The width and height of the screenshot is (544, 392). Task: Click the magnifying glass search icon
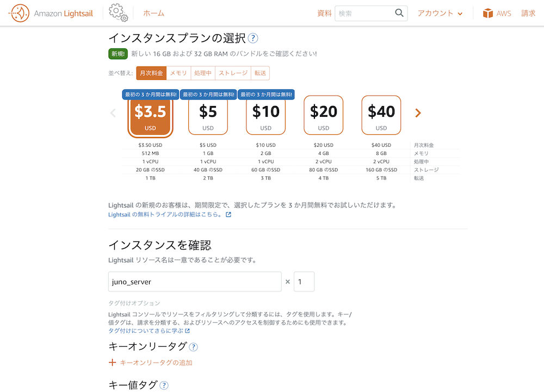point(399,13)
